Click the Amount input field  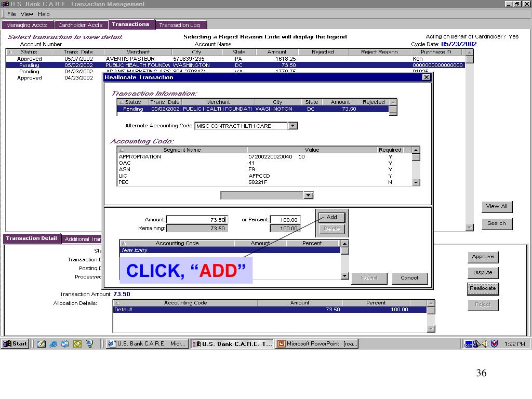(x=197, y=220)
